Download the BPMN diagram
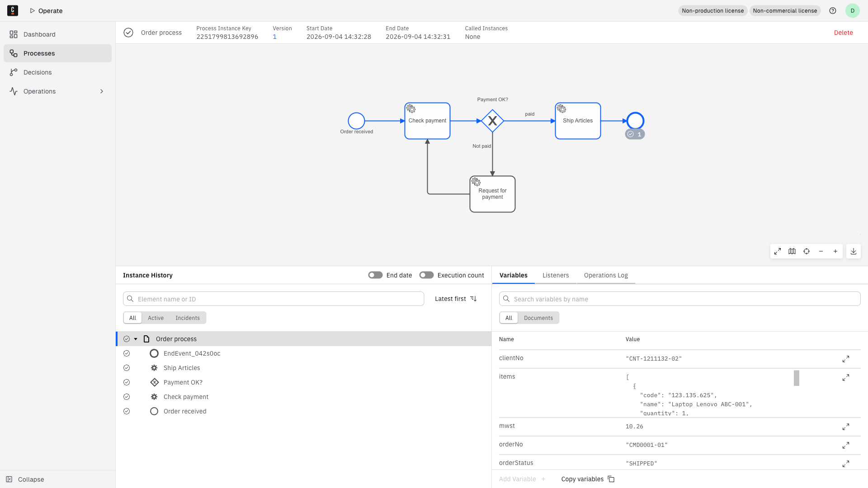This screenshot has width=868, height=488. (x=854, y=251)
